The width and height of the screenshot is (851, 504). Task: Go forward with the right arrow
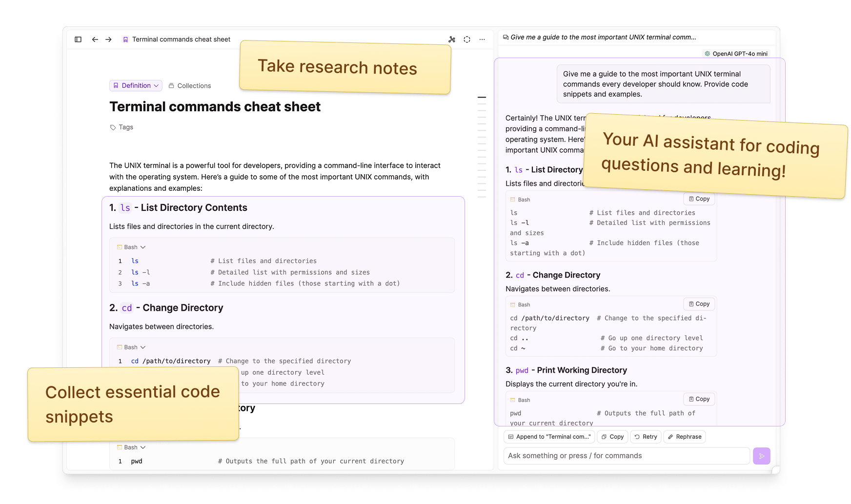point(108,40)
